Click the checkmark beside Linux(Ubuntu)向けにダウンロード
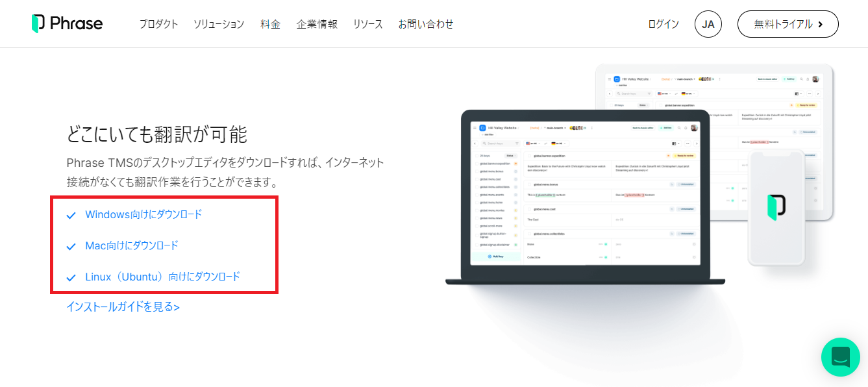Screen dimensions: 868x387 [x=71, y=277]
